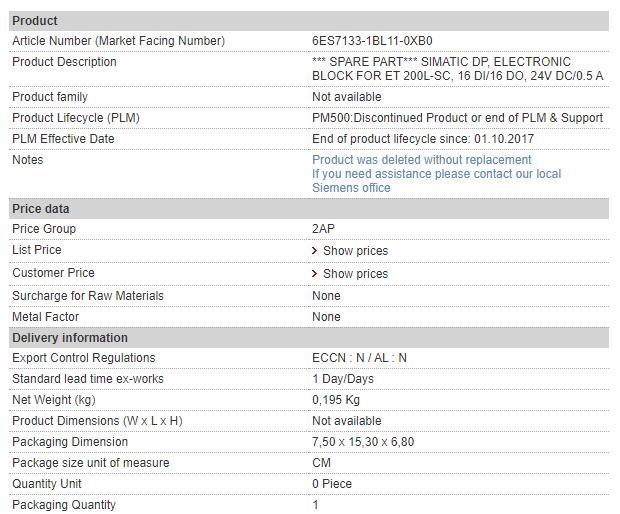Click Show prices link for List Price

pyautogui.click(x=355, y=251)
